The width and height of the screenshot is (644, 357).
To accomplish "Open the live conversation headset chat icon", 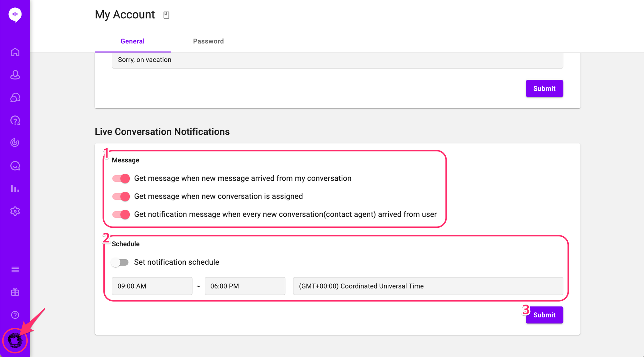I will [15, 98].
